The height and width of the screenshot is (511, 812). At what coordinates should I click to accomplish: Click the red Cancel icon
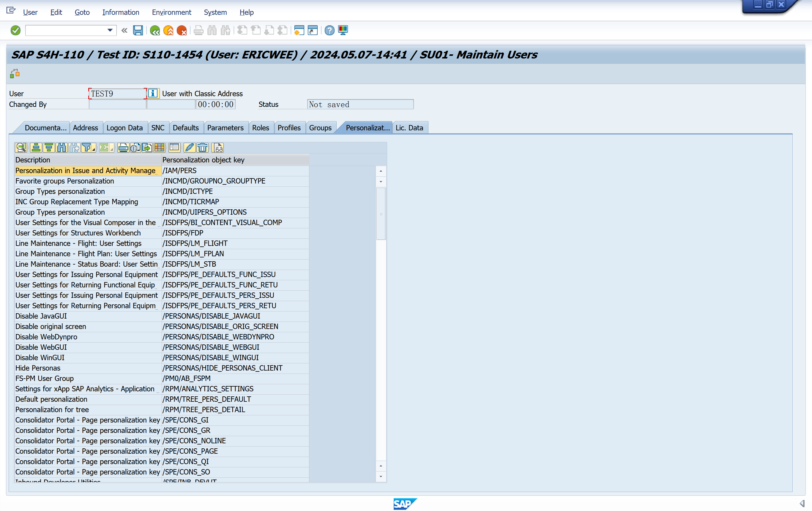182,30
